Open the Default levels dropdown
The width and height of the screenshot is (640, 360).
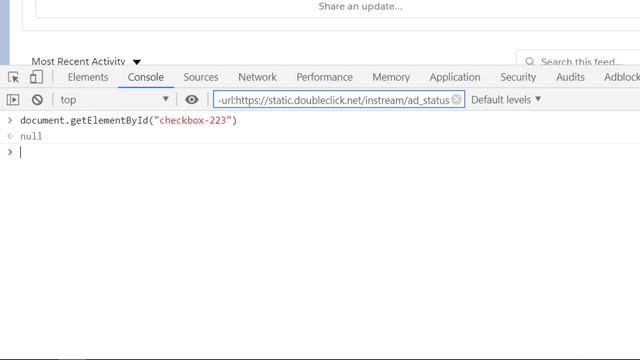point(506,100)
